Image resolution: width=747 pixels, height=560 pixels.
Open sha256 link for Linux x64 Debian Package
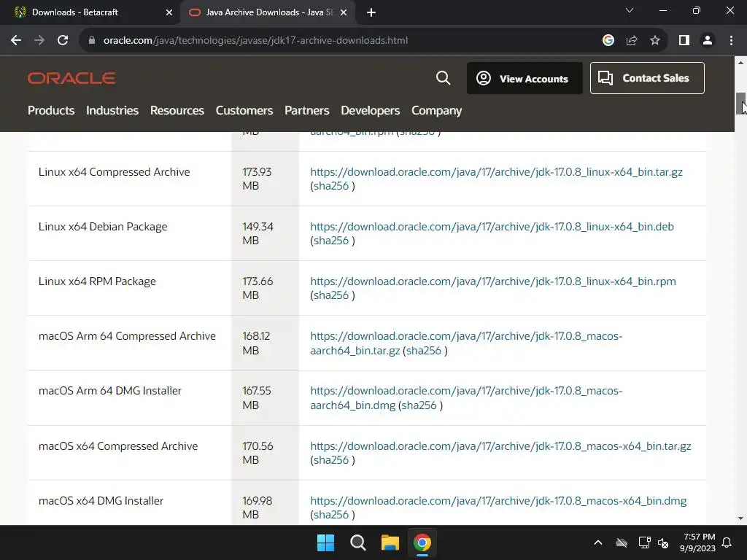331,241
